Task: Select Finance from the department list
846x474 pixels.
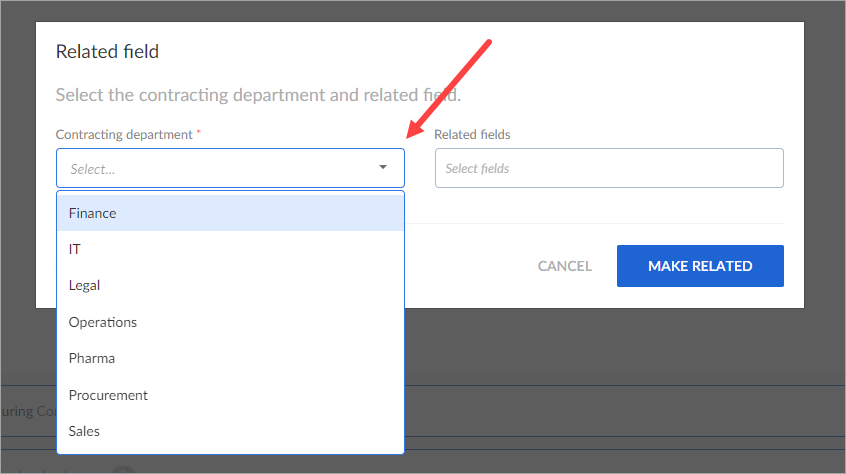Action: pos(230,213)
